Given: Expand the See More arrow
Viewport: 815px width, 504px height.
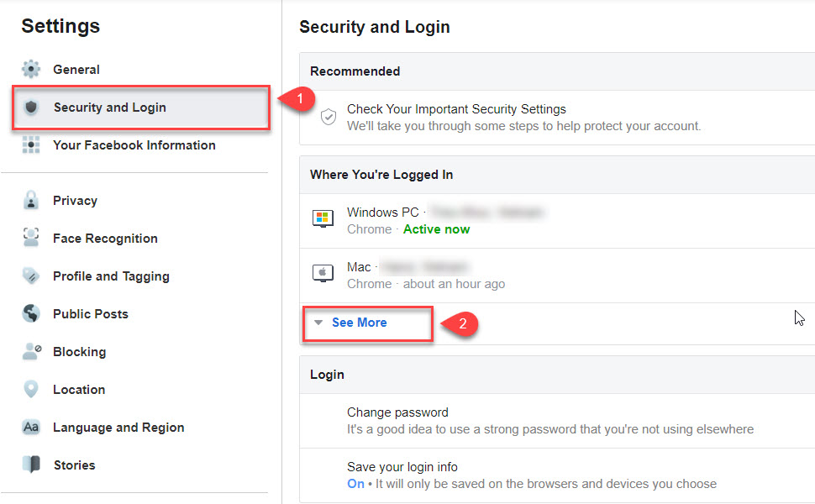Looking at the screenshot, I should coord(318,323).
